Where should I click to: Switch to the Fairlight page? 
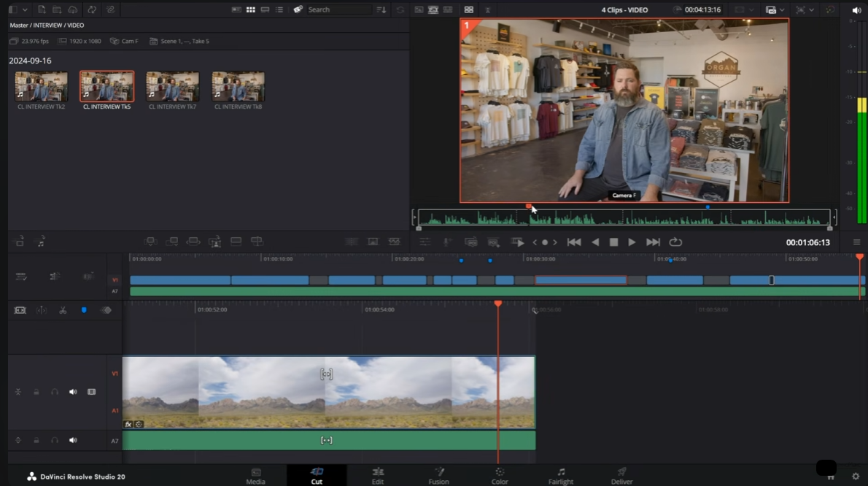[561, 476]
